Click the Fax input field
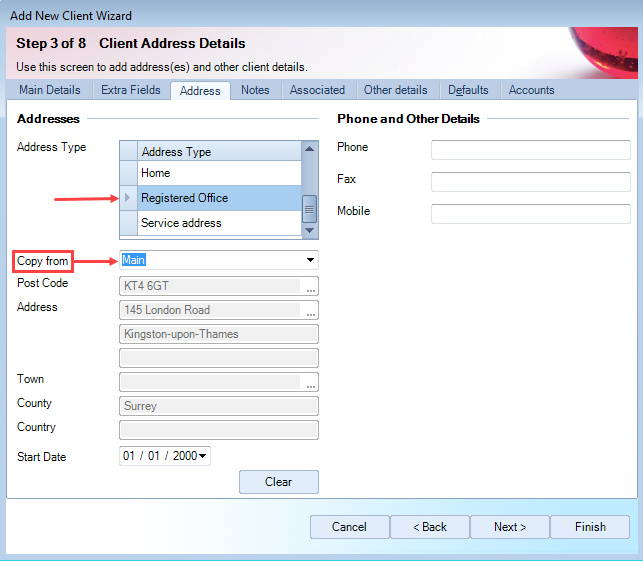 click(531, 182)
